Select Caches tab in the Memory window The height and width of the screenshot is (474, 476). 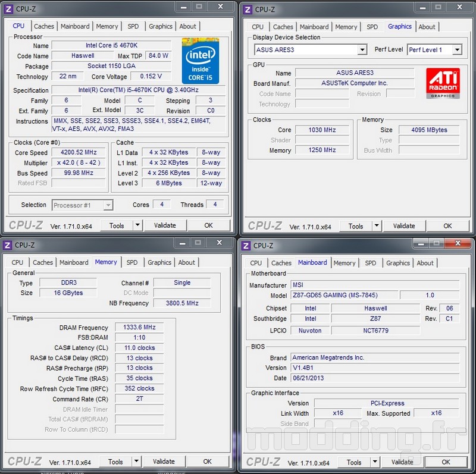click(x=42, y=262)
